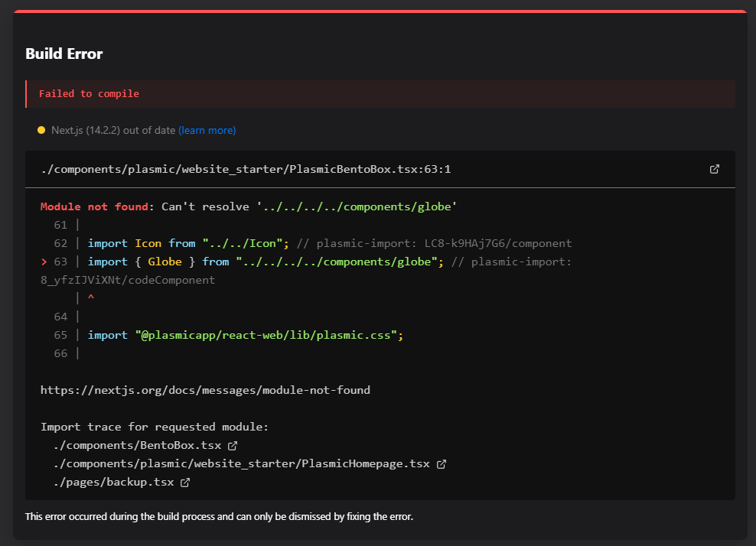The image size is (756, 546).
Task: Click the "Failed to compile" banner
Action: point(89,93)
